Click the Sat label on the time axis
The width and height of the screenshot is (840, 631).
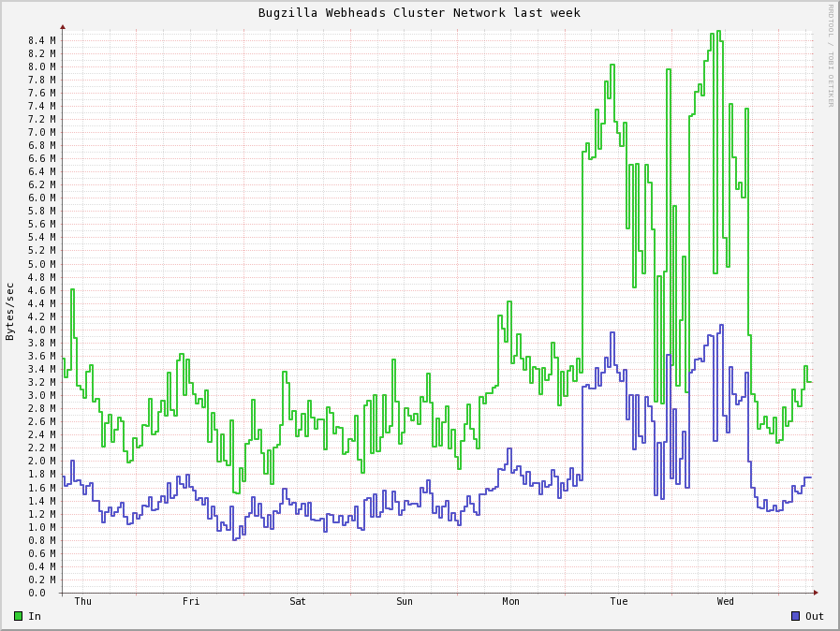tap(297, 601)
